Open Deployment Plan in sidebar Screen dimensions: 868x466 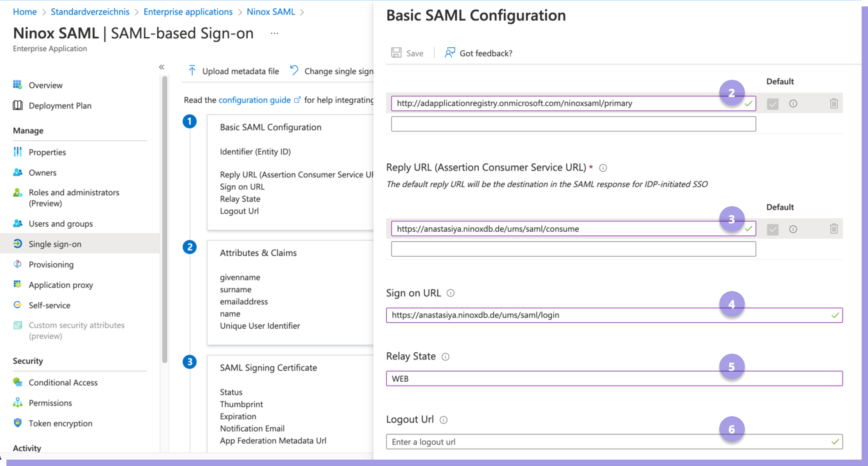[x=60, y=105]
